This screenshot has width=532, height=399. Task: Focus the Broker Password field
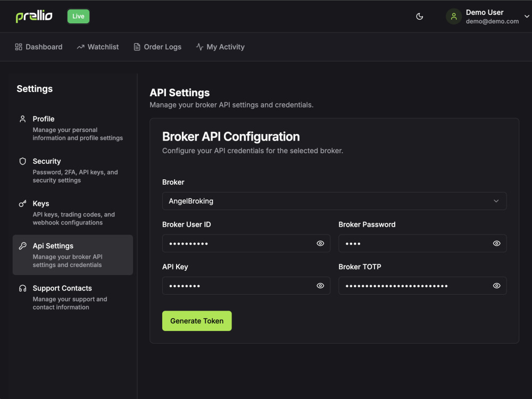(422, 243)
